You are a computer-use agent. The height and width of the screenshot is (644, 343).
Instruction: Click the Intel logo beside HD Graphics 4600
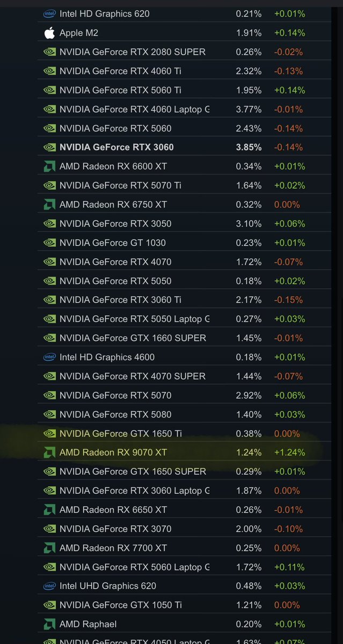click(x=49, y=357)
